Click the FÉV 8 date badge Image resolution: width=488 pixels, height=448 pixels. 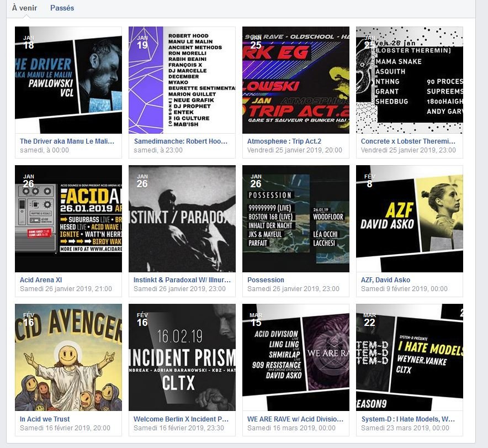coord(370,181)
